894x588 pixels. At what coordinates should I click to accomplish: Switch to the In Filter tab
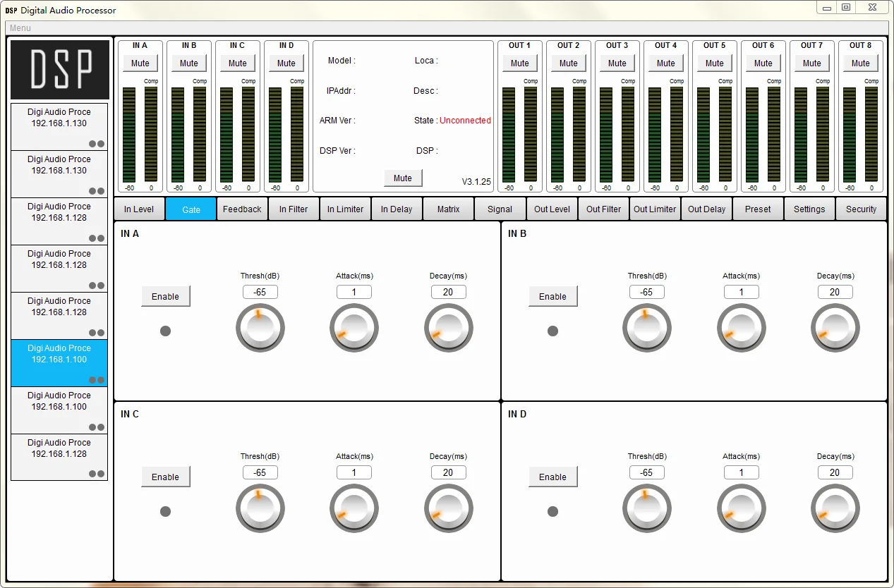294,209
